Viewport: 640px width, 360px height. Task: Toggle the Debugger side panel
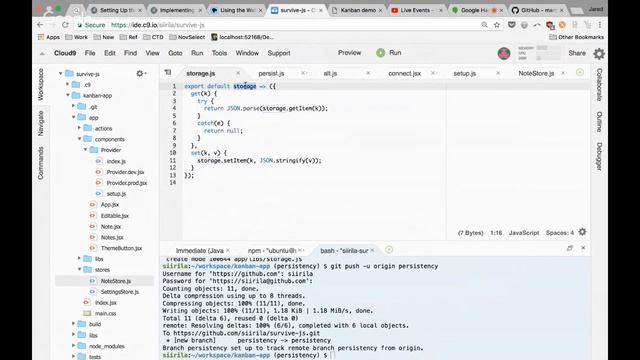[x=599, y=156]
